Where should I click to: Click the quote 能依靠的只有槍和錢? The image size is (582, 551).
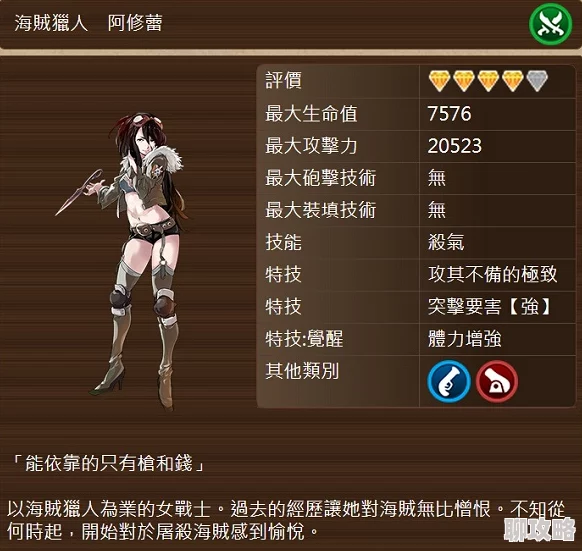[108, 463]
